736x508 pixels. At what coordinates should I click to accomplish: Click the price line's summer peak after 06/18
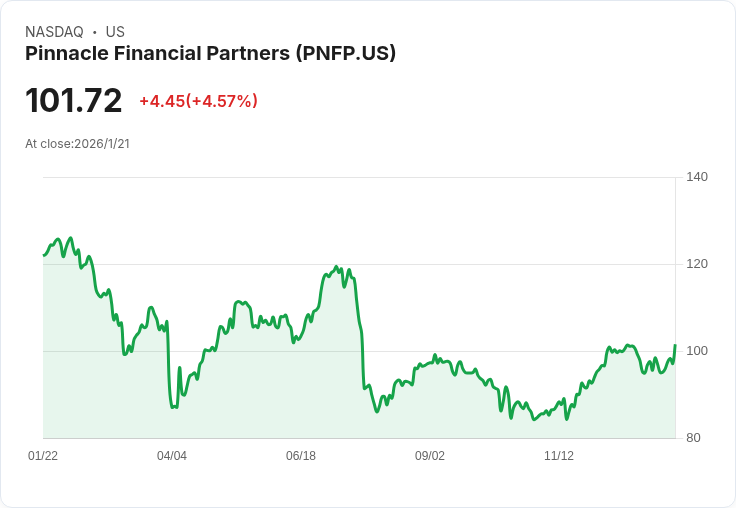(337, 267)
